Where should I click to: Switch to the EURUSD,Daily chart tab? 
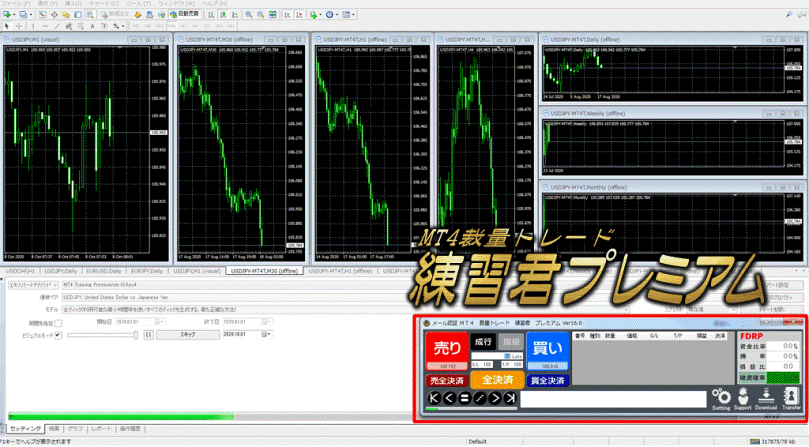pyautogui.click(x=105, y=270)
